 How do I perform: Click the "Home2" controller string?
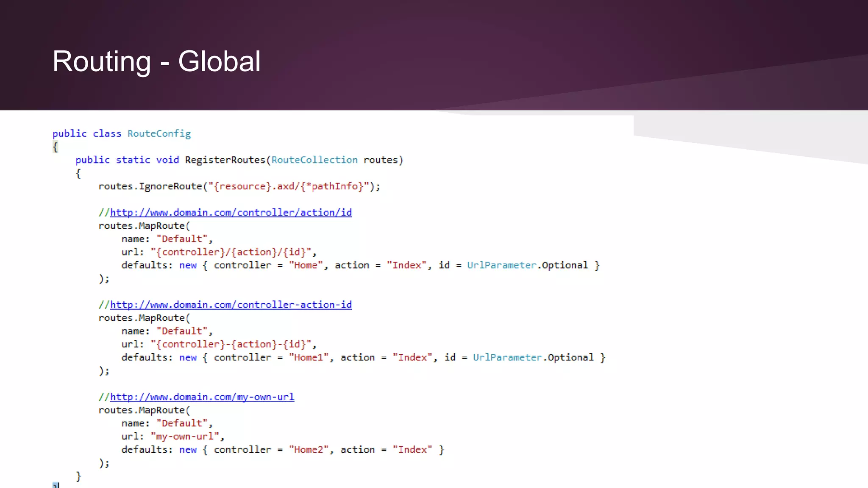click(x=309, y=450)
